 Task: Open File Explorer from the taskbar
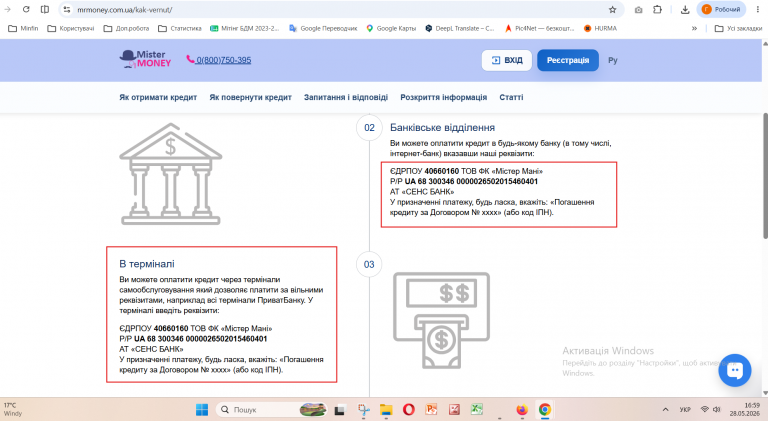[386, 410]
